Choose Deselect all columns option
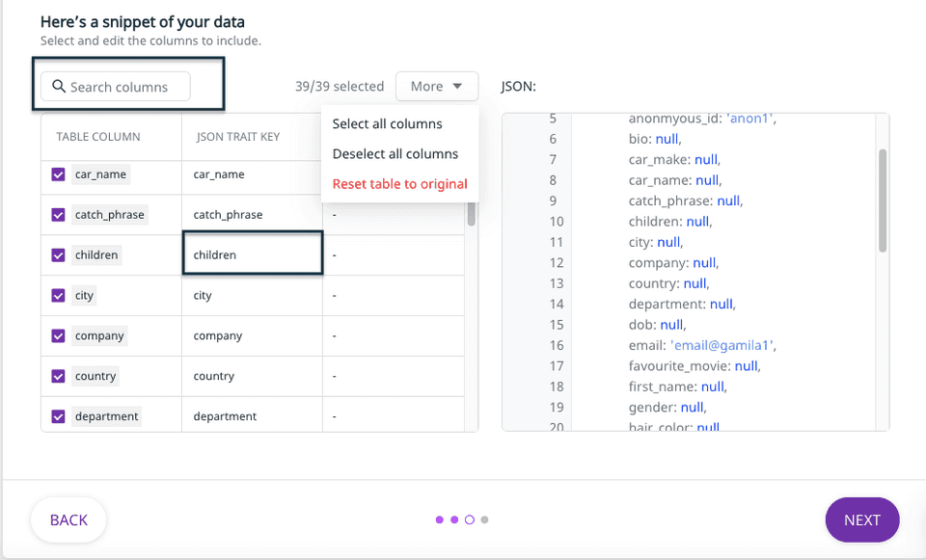 click(395, 153)
